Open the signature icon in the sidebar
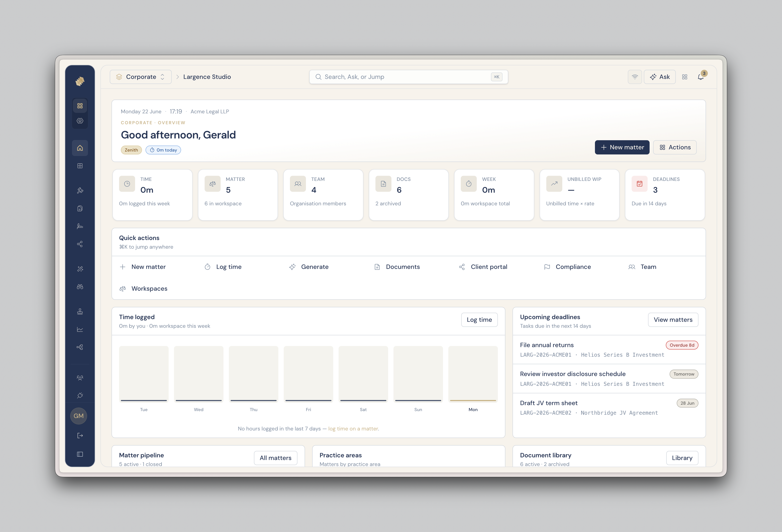This screenshot has width=782, height=532. (80, 226)
